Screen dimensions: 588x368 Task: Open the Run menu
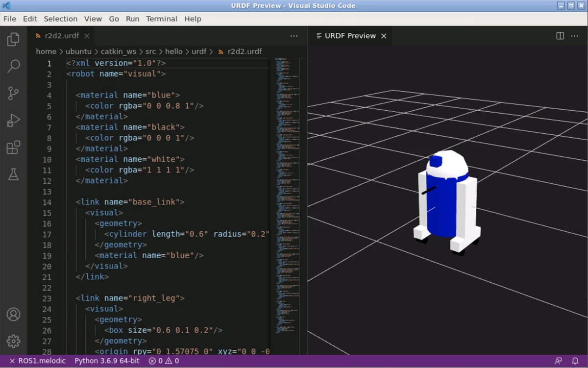pyautogui.click(x=133, y=19)
